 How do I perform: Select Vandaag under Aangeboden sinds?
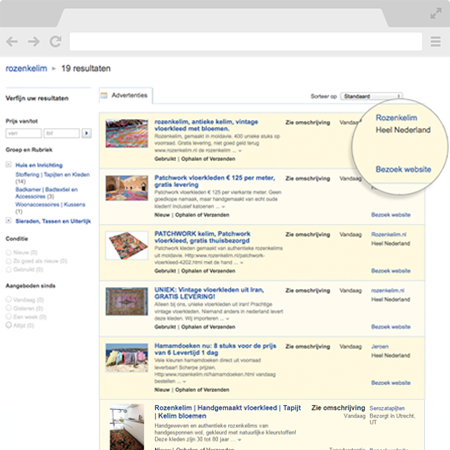tap(9, 299)
